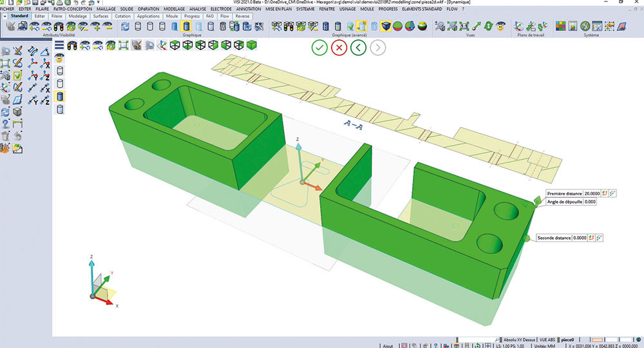Click the green diagonal arrow icon in Vues
The height and width of the screenshot is (348, 644).
(x=477, y=26)
